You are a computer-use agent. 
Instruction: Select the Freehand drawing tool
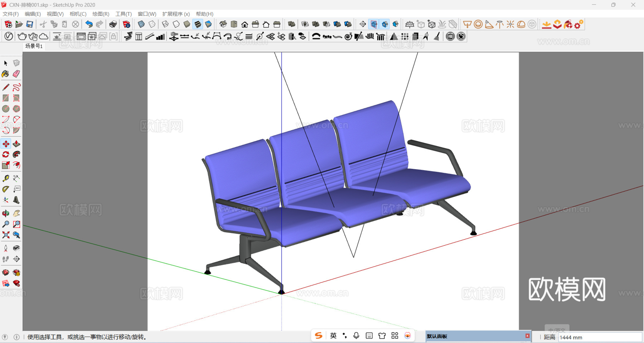point(16,87)
